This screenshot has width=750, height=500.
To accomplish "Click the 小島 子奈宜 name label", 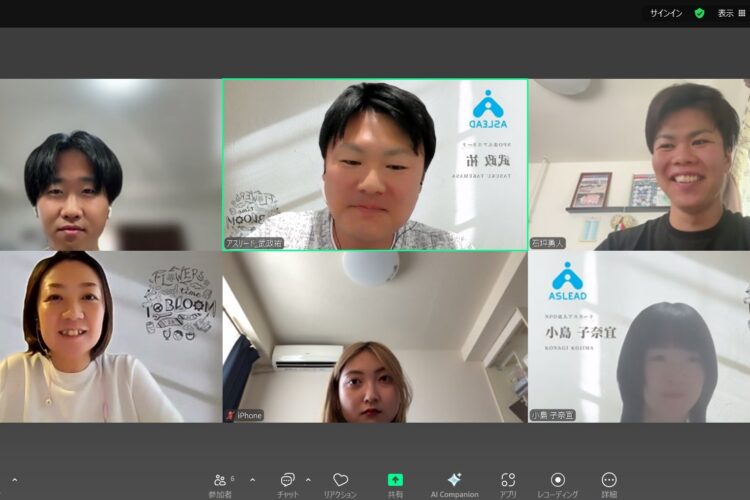I will click(552, 415).
